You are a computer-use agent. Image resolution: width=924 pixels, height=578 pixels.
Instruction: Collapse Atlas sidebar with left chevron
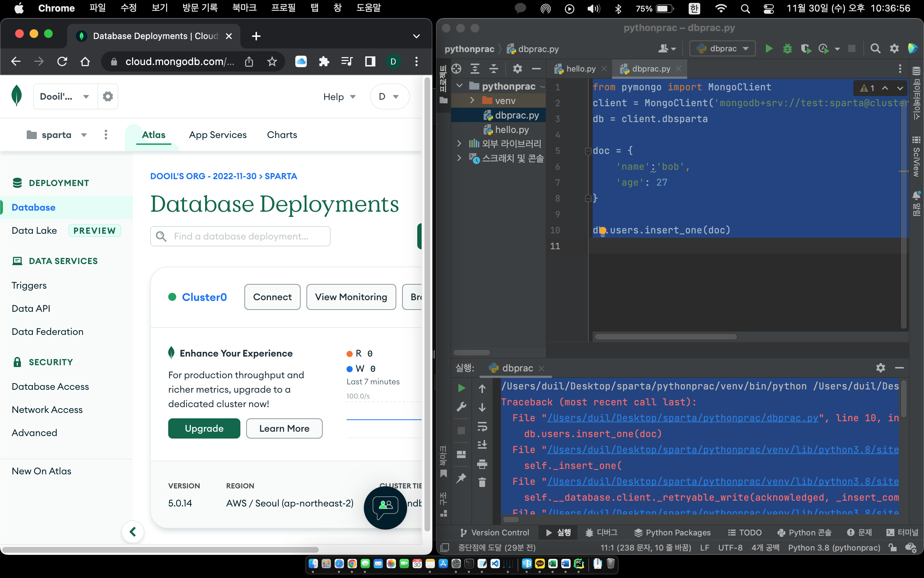pos(133,531)
